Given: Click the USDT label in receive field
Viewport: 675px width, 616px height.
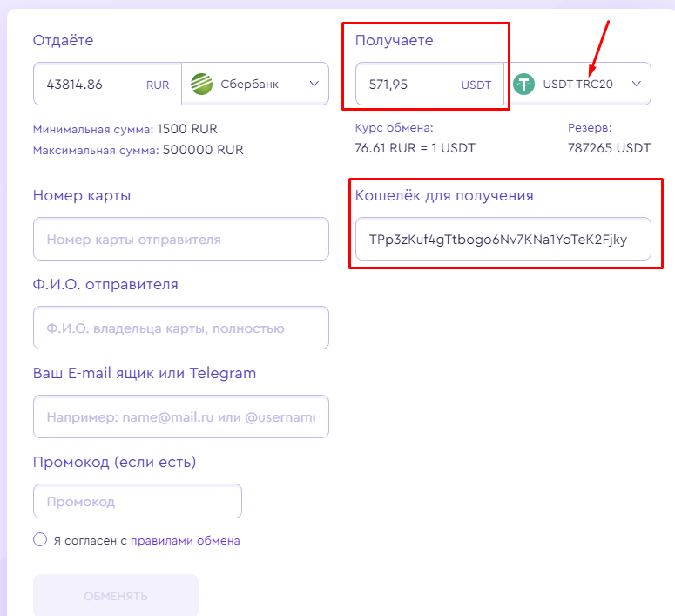Looking at the screenshot, I should coord(476,85).
